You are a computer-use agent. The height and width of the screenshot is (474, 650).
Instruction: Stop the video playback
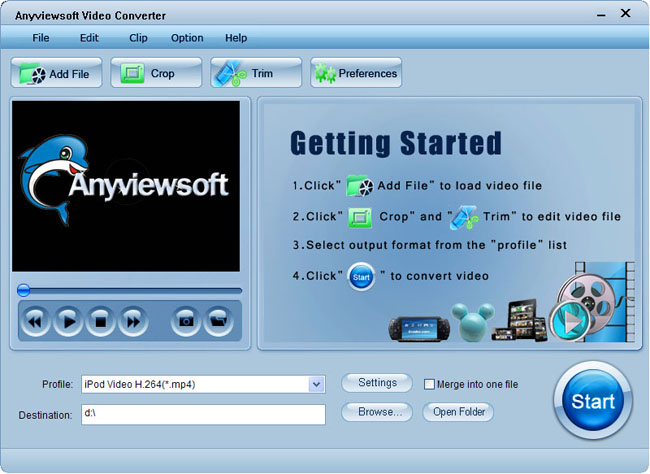[100, 321]
